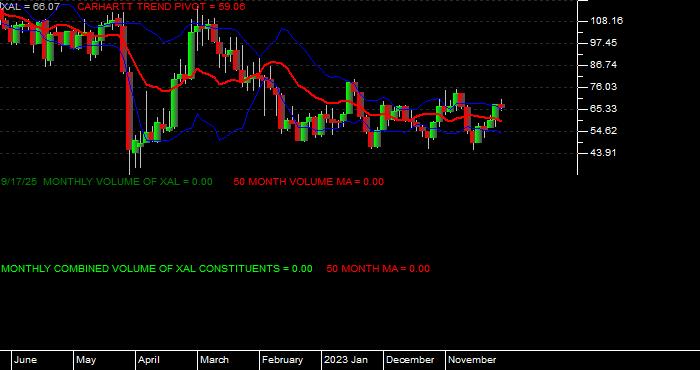Select the March marker on the timeline
The height and width of the screenshot is (370, 700).
pos(214,360)
